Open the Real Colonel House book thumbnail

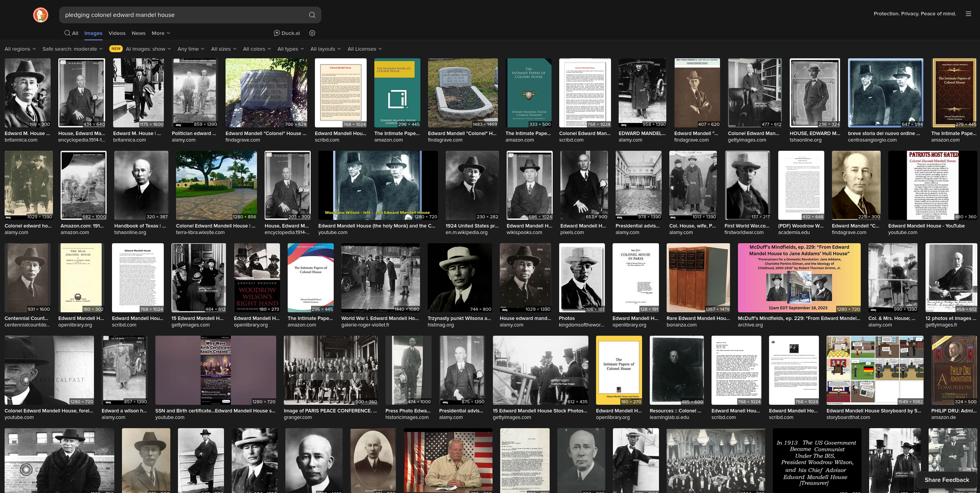[81, 278]
